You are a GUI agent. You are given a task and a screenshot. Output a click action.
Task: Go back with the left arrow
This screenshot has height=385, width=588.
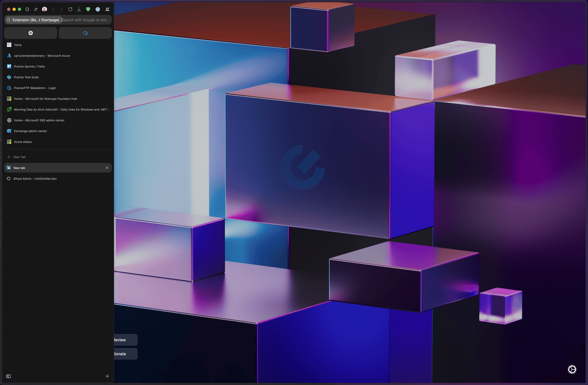[53, 9]
